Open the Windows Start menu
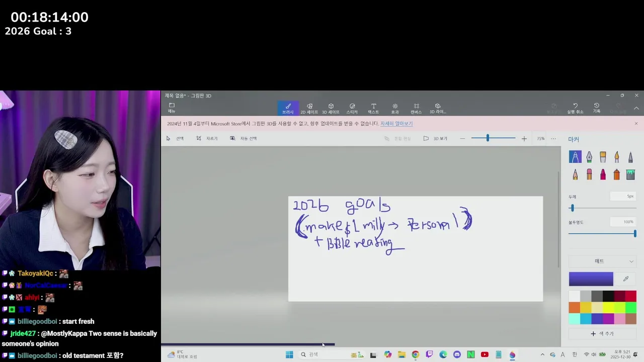The image size is (644, 362). pos(289,354)
